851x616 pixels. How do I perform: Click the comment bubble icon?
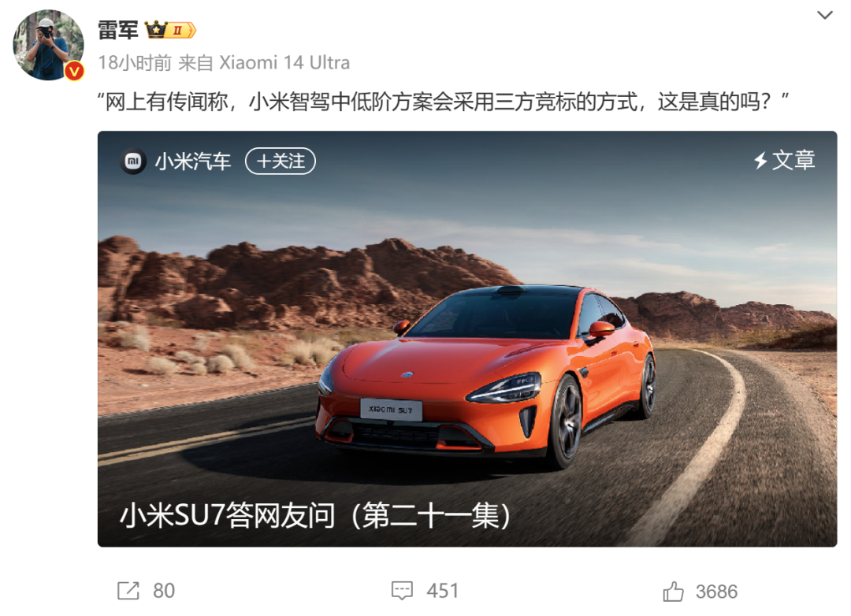tap(402, 591)
